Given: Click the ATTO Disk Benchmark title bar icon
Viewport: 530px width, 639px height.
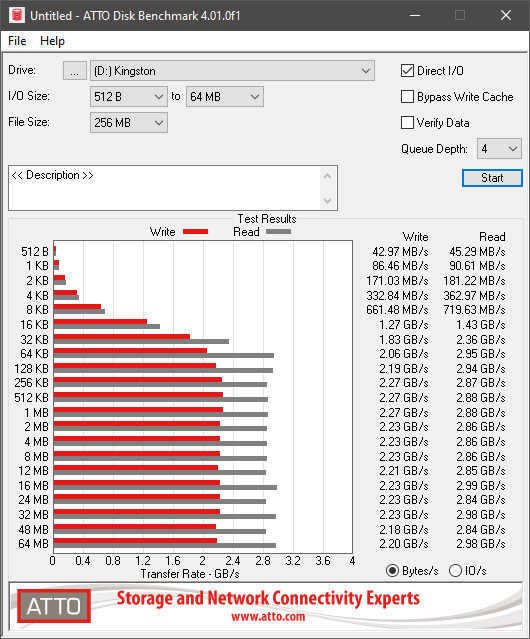Looking at the screenshot, I should [17, 15].
